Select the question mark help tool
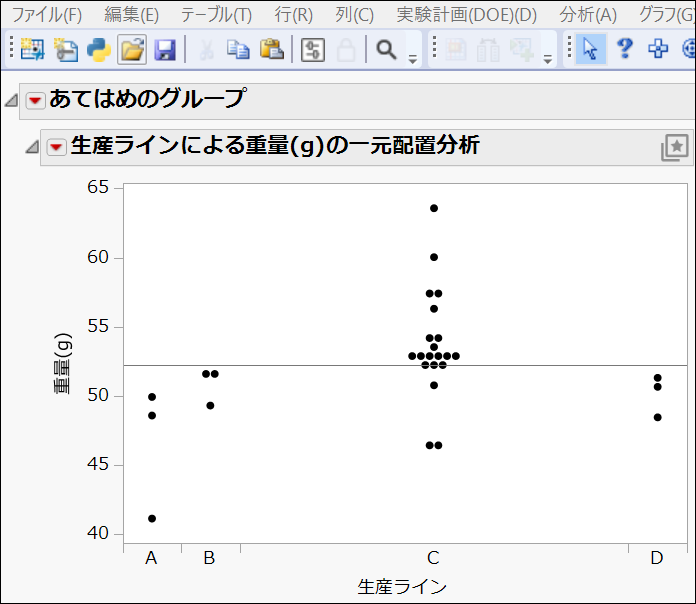This screenshot has width=696, height=604. (x=625, y=48)
